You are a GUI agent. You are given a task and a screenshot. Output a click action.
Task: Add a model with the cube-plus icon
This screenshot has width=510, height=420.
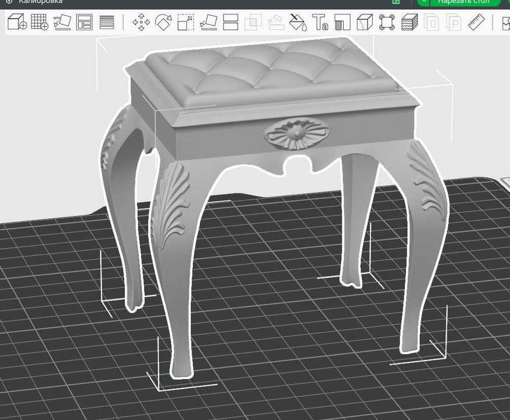click(x=17, y=22)
